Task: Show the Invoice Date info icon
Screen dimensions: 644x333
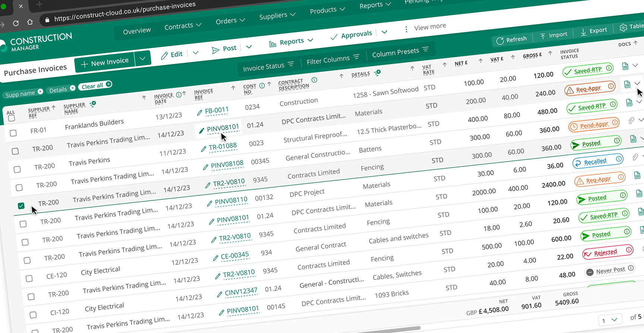Action: click(179, 95)
